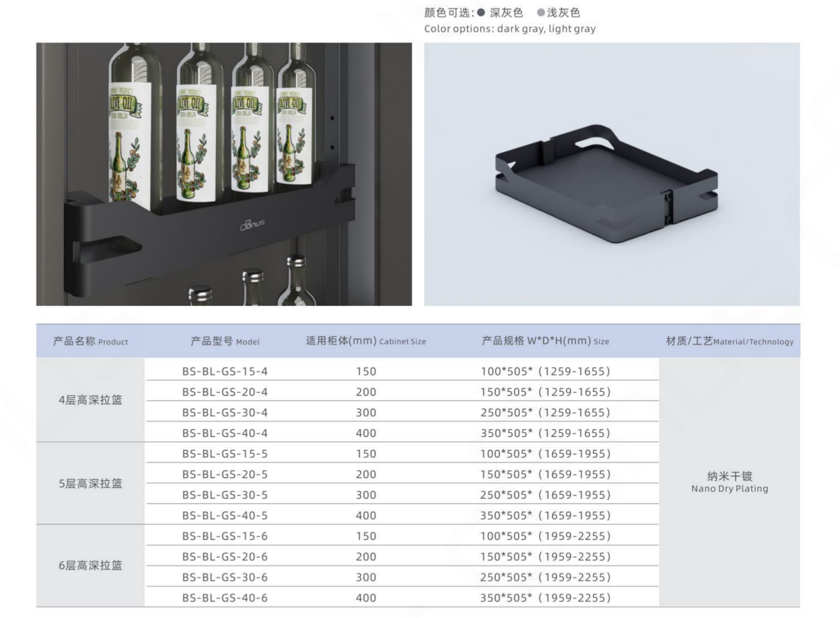Select the '5层高深拉篮' product cell
The width and height of the screenshot is (840, 618).
(90, 483)
